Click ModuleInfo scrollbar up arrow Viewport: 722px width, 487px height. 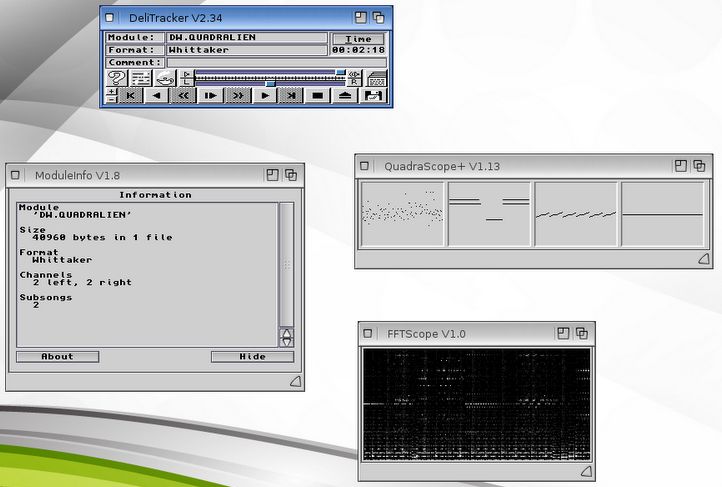(286, 333)
